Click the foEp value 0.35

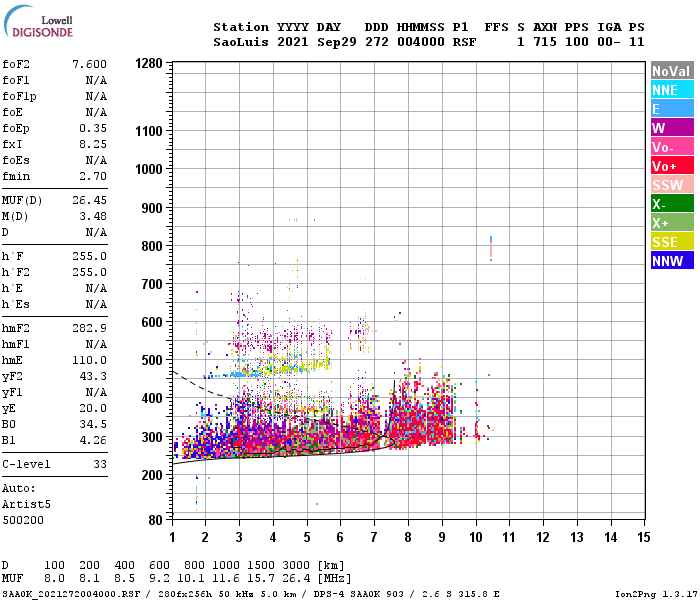coord(93,128)
